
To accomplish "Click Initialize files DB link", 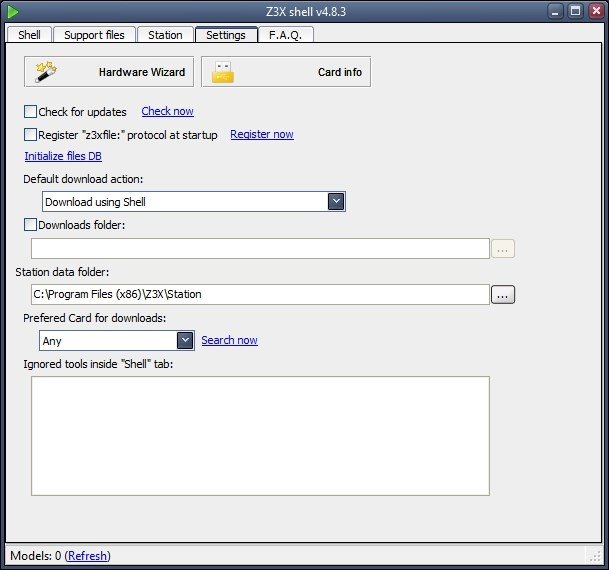I will [x=63, y=156].
